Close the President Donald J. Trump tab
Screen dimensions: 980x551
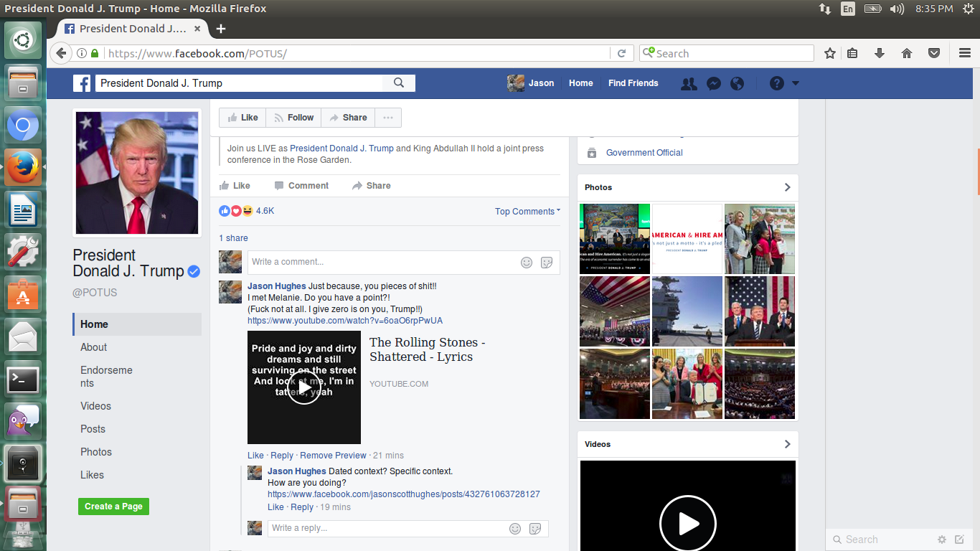tap(198, 29)
